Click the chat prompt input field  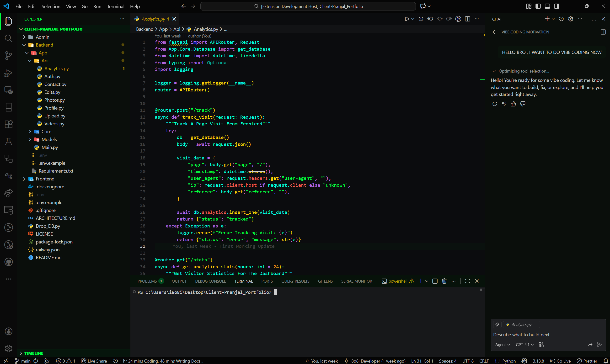tap(521, 334)
